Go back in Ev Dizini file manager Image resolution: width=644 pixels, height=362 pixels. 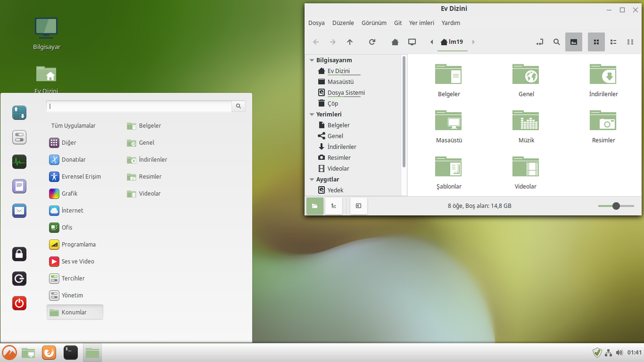pos(316,42)
